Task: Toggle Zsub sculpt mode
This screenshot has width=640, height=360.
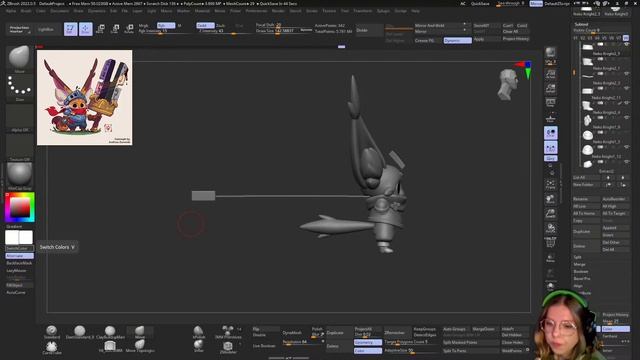Action: point(220,25)
